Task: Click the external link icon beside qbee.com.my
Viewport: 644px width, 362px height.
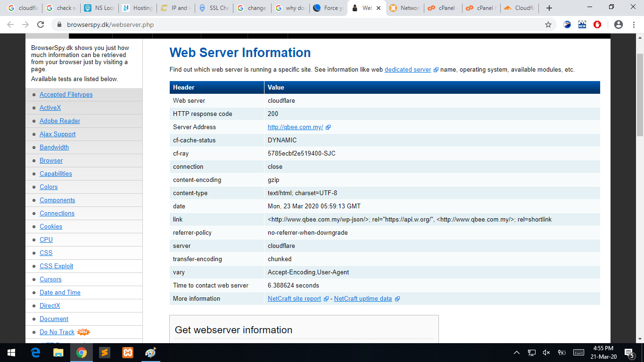Action: pyautogui.click(x=328, y=127)
